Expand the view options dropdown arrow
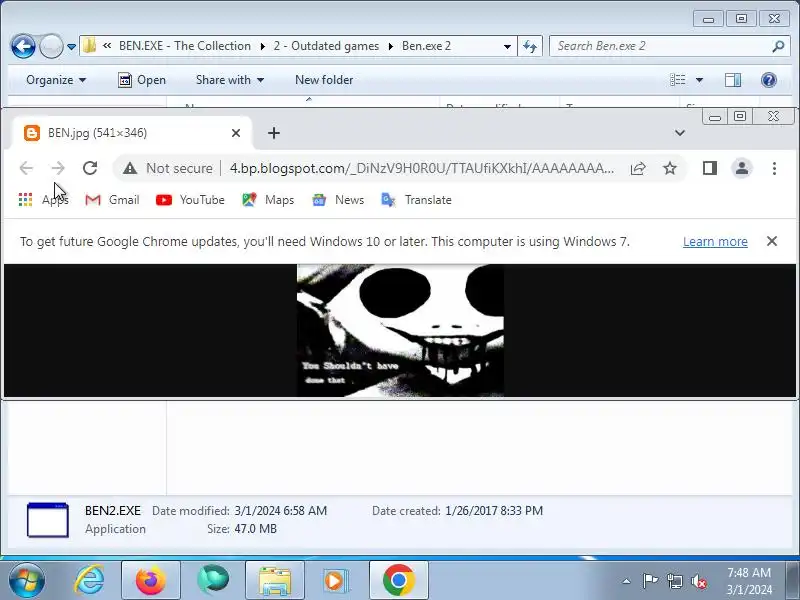The width and height of the screenshot is (800, 600). pyautogui.click(x=699, y=80)
